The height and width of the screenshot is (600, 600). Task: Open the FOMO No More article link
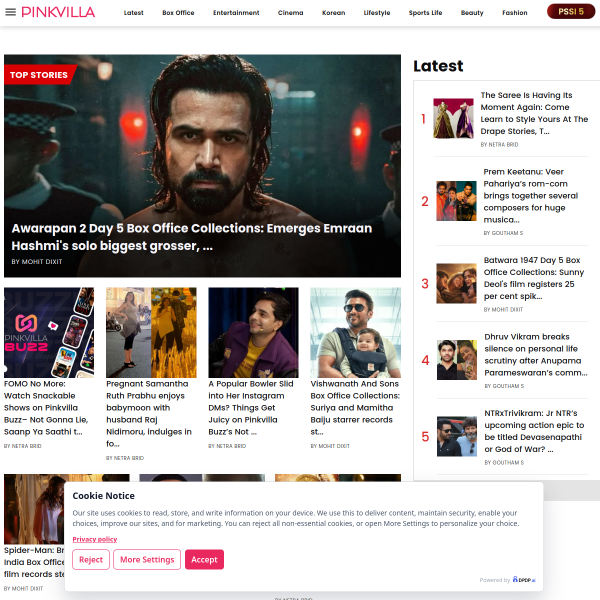[x=46, y=408]
